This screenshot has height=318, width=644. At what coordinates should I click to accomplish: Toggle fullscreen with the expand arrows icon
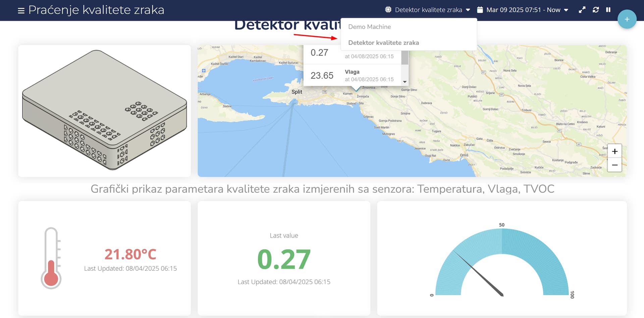click(x=582, y=10)
